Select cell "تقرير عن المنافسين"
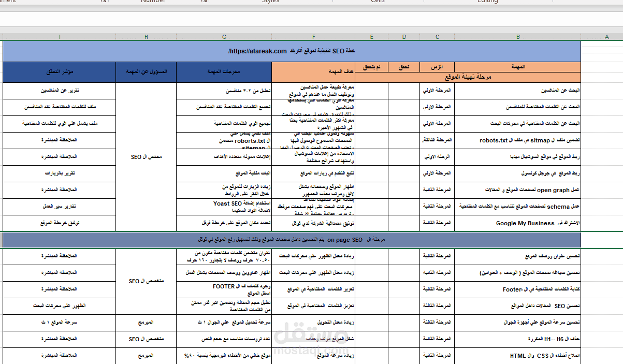The width and height of the screenshot is (623, 364). (60, 90)
